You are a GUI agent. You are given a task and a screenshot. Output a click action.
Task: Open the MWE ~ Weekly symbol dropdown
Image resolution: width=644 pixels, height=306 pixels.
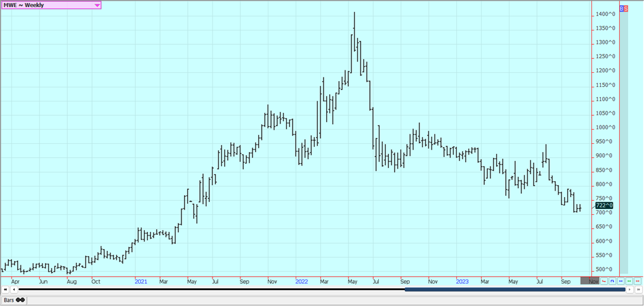pos(51,5)
